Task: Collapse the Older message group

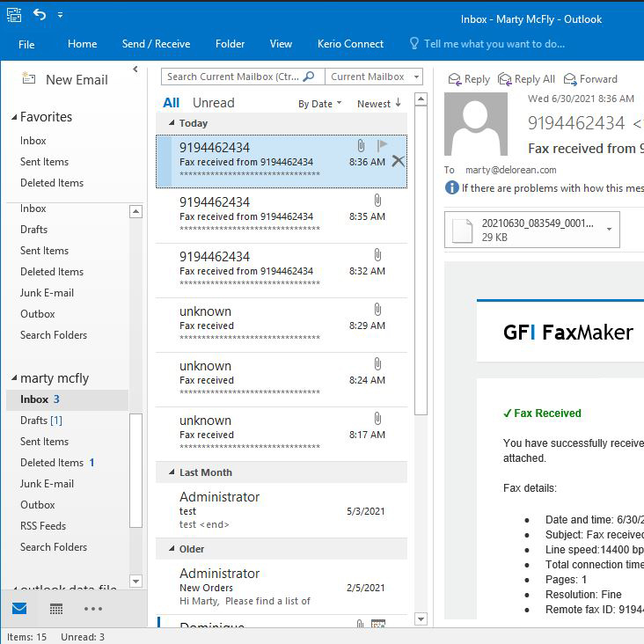Action: pyautogui.click(x=172, y=549)
